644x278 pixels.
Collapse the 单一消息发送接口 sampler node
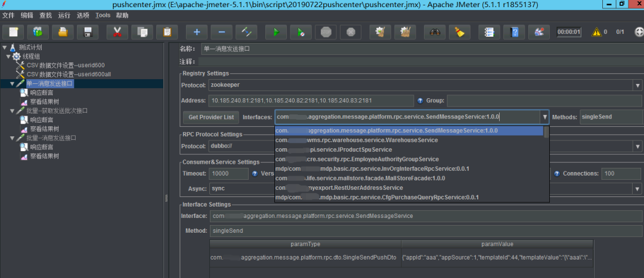click(12, 84)
